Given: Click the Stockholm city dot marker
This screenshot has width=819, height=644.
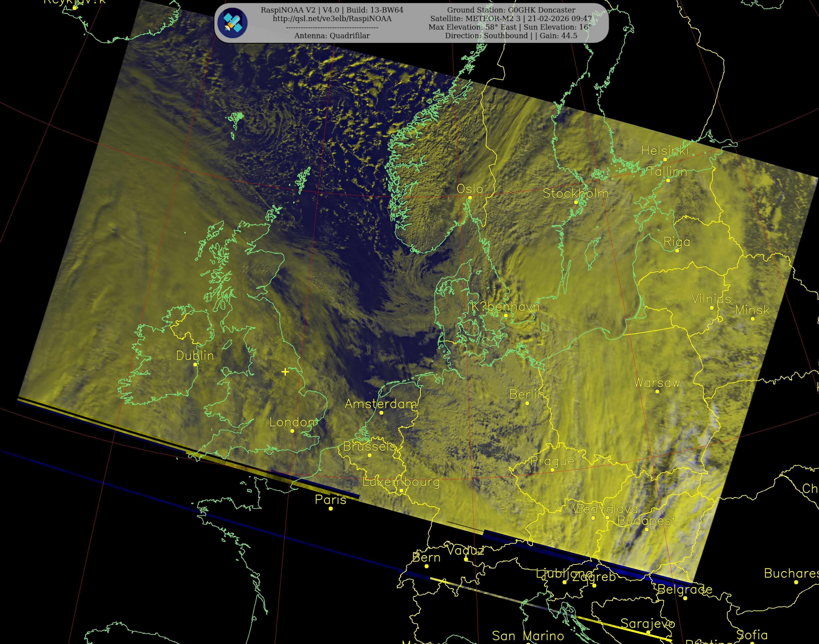Looking at the screenshot, I should pyautogui.click(x=576, y=203).
